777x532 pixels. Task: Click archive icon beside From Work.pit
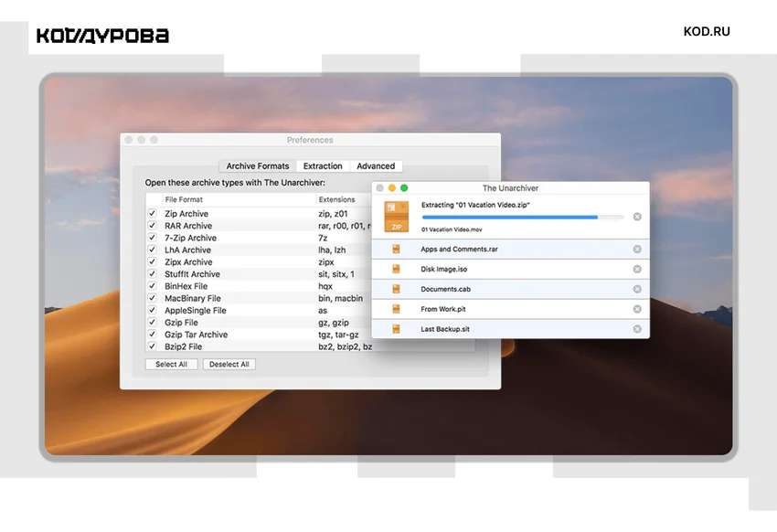click(x=396, y=309)
